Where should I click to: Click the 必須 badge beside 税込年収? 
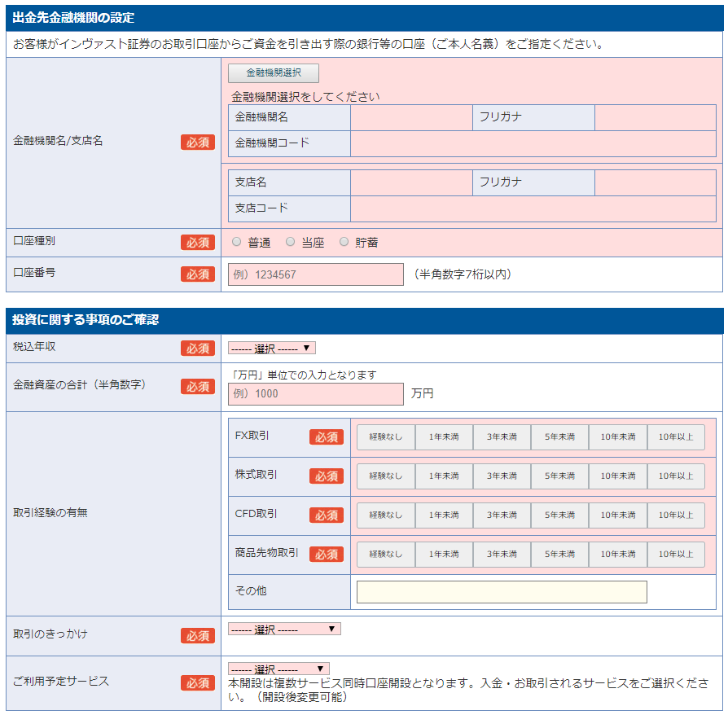(x=198, y=349)
